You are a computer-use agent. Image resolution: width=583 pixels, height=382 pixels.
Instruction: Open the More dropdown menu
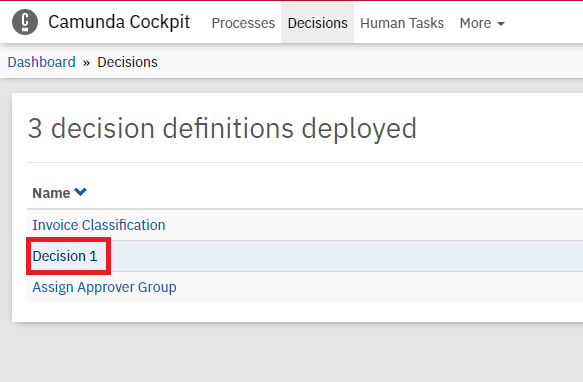coord(482,23)
